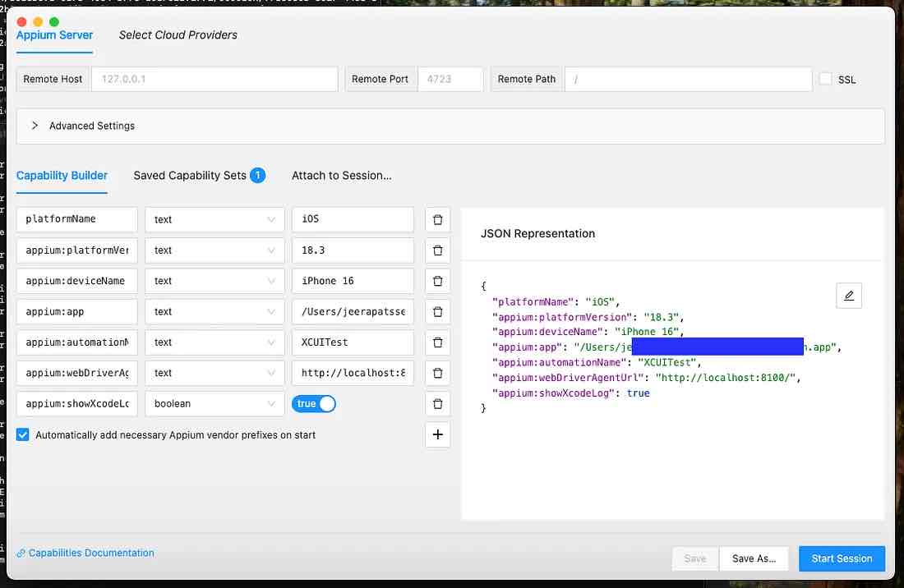Delete the appium:platformVersion row via trash icon
The image size is (904, 588).
pos(437,250)
